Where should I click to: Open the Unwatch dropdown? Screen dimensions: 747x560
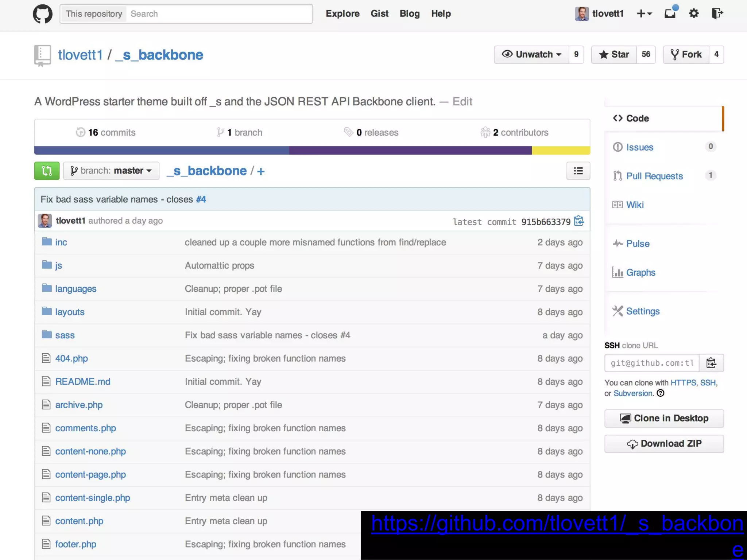(x=531, y=55)
